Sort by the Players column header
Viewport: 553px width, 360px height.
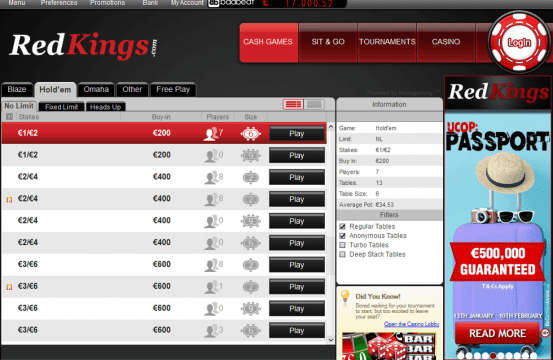point(218,117)
